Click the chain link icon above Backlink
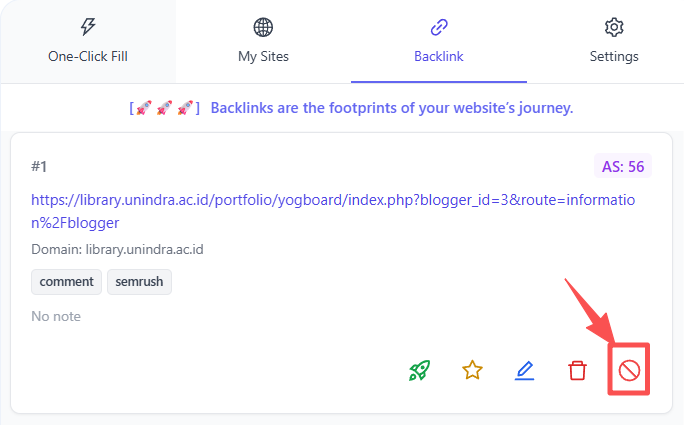This screenshot has height=425, width=684. click(x=439, y=27)
